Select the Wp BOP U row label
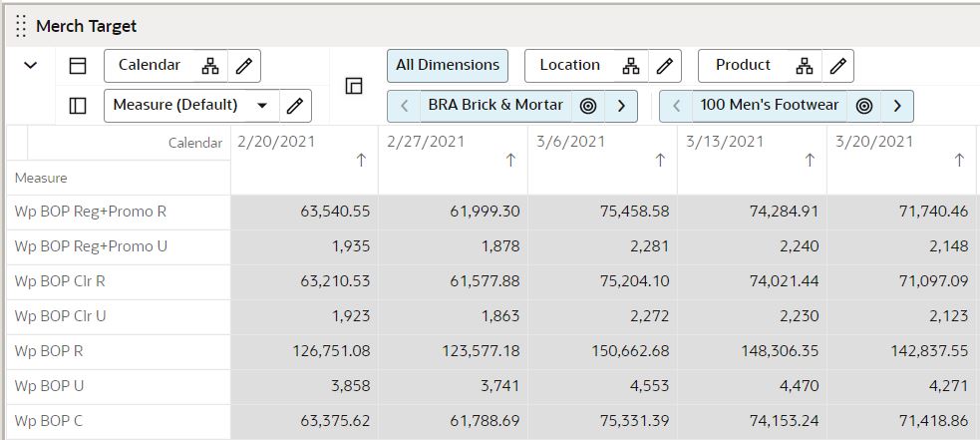Image resolution: width=980 pixels, height=440 pixels. [49, 386]
